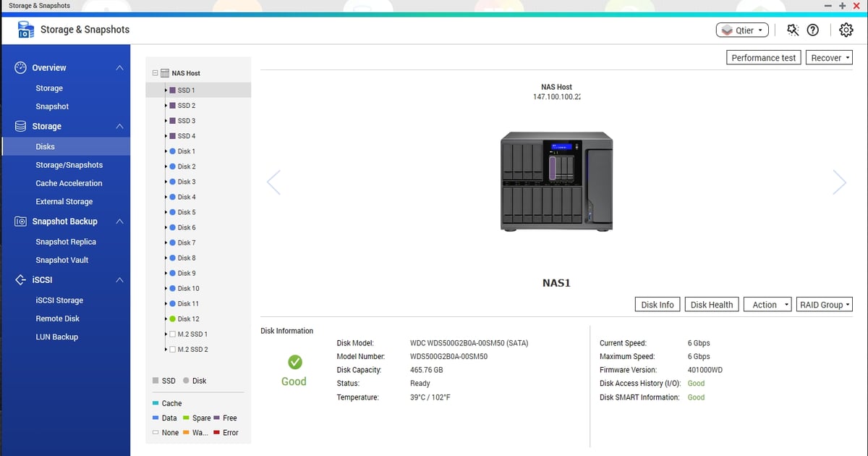Open the Help icon near top right
This screenshot has height=456, width=868.
click(812, 30)
